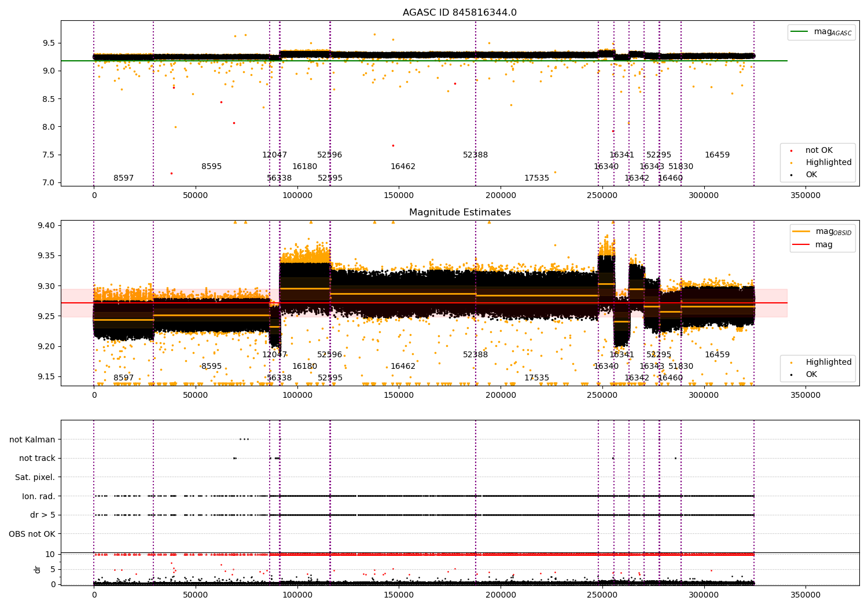Click obsid label 16341 in the top plot
Viewport: 868px width, 608px height.
pos(621,155)
